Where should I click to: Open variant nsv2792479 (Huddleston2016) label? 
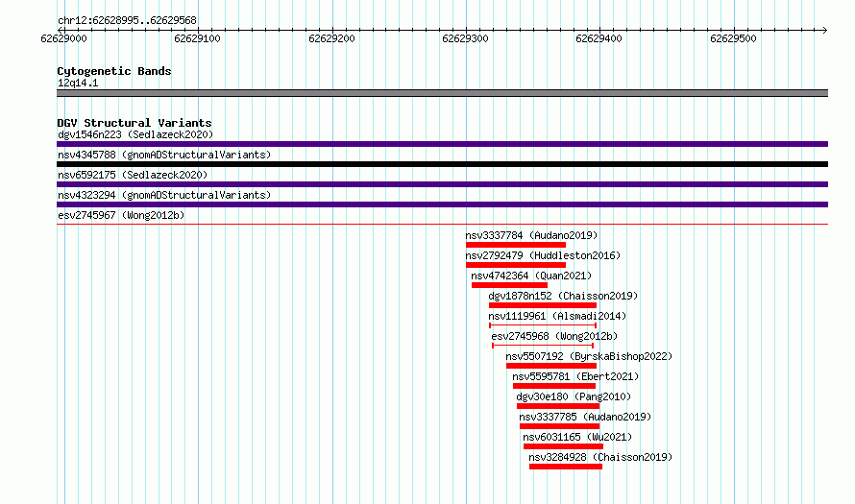[543, 255]
